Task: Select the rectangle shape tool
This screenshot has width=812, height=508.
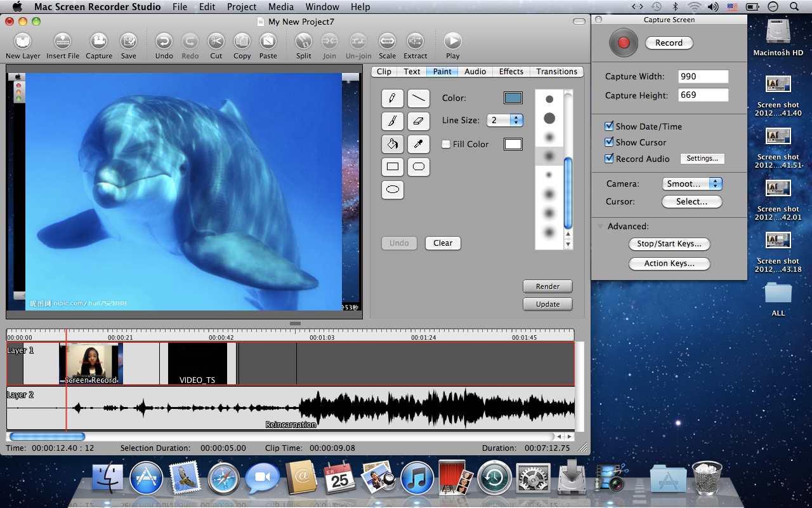Action: (393, 167)
